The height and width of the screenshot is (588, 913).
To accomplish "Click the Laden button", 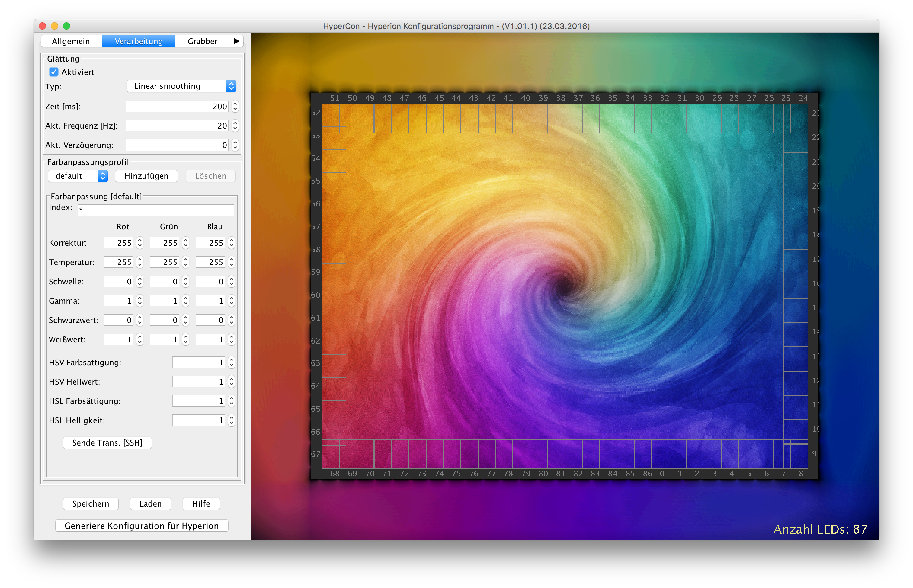I will (x=150, y=503).
